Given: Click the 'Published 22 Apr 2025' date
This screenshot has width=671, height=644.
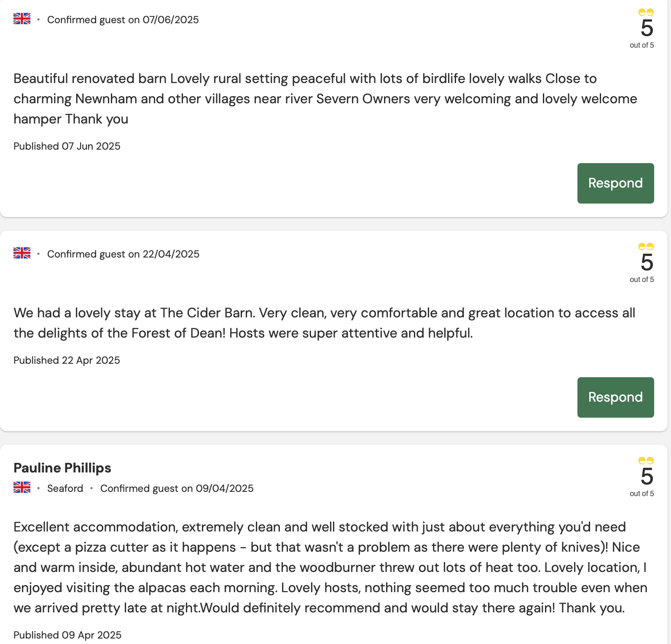Looking at the screenshot, I should pos(67,360).
